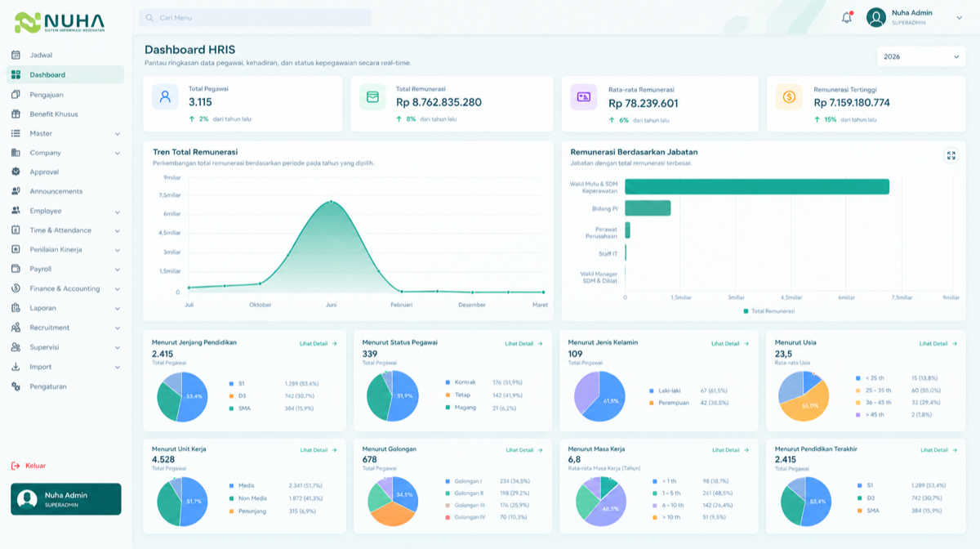Open the Penilaian Kinerja menu item

pos(65,249)
